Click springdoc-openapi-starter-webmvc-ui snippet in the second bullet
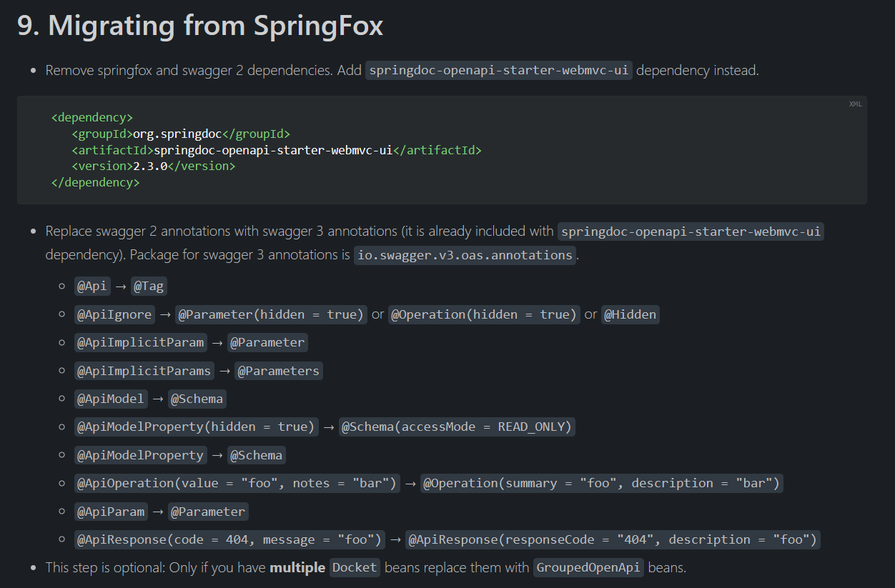 coord(691,231)
